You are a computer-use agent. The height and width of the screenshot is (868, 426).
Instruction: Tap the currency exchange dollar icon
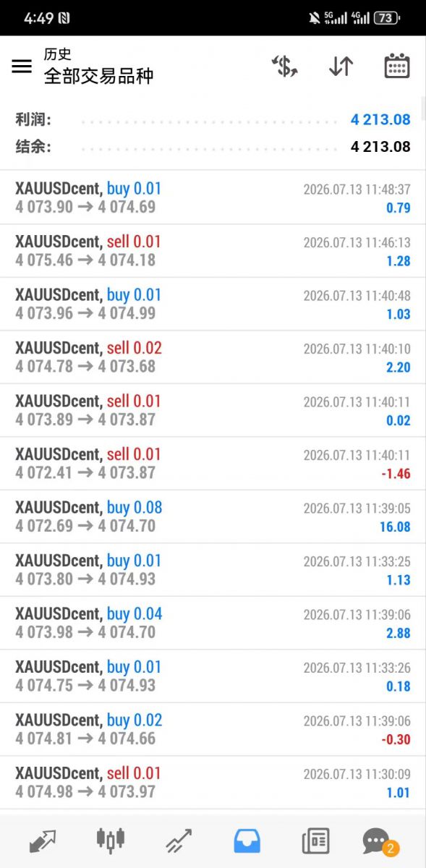click(x=285, y=66)
